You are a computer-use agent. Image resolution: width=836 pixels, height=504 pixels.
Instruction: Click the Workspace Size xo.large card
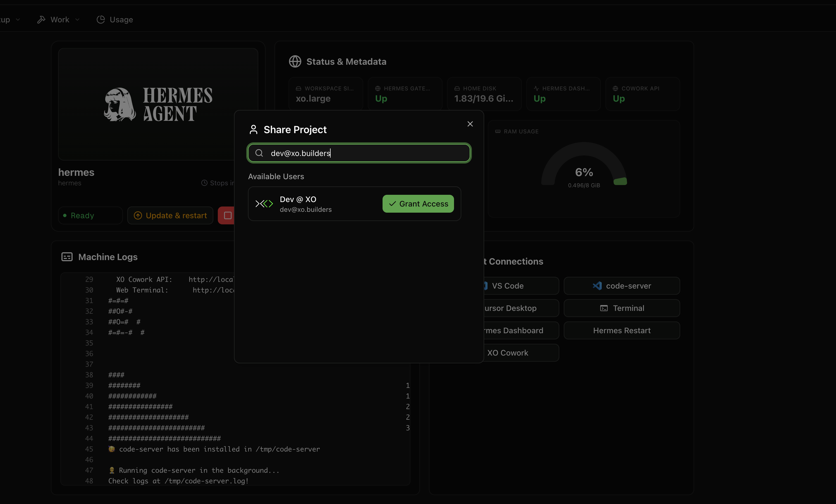(x=326, y=94)
